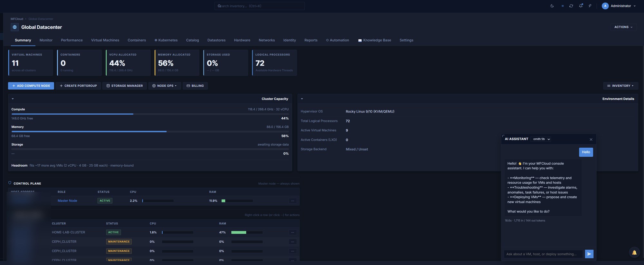644x265 pixels.
Task: Open the Storage Manager
Action: coord(125,86)
